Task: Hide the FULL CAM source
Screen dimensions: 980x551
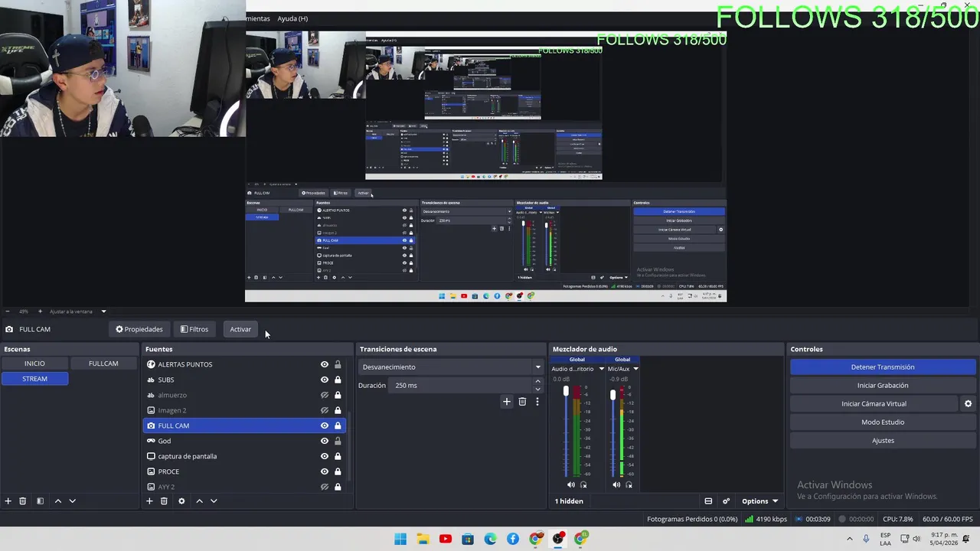Action: tap(325, 426)
